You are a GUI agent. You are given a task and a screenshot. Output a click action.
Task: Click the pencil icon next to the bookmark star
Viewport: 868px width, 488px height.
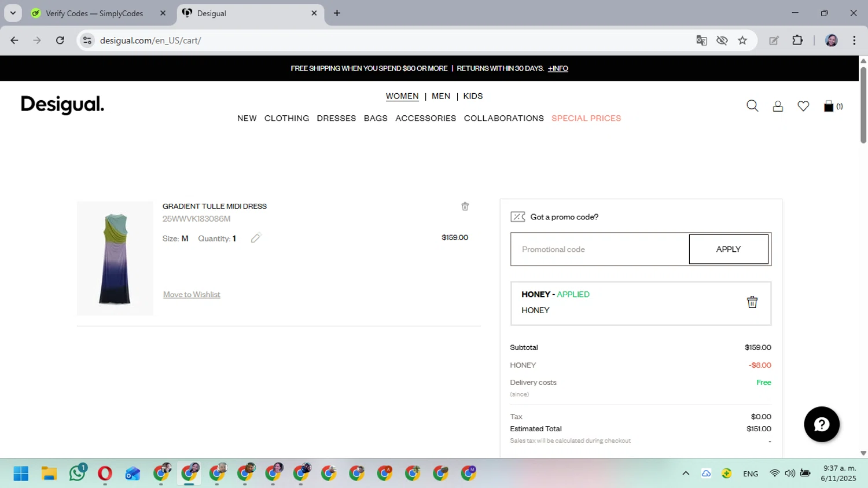coord(774,41)
